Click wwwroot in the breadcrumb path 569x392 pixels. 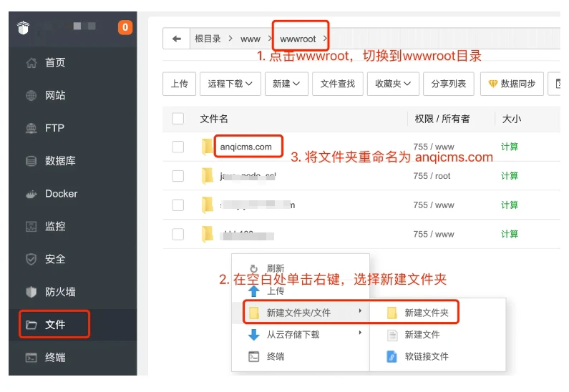tap(298, 39)
